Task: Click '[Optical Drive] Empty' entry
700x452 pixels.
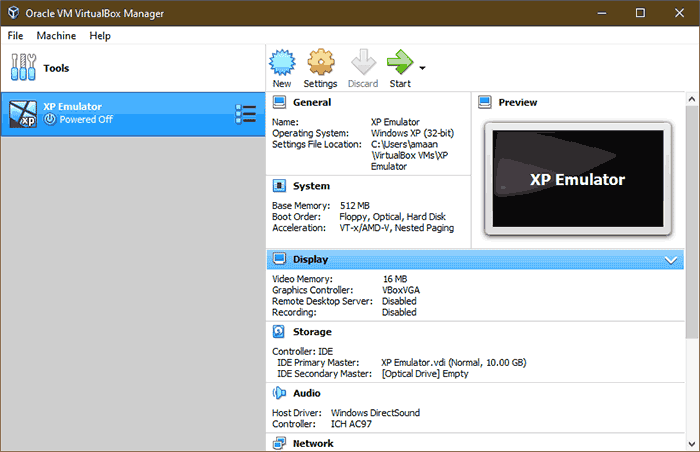Action: [425, 374]
